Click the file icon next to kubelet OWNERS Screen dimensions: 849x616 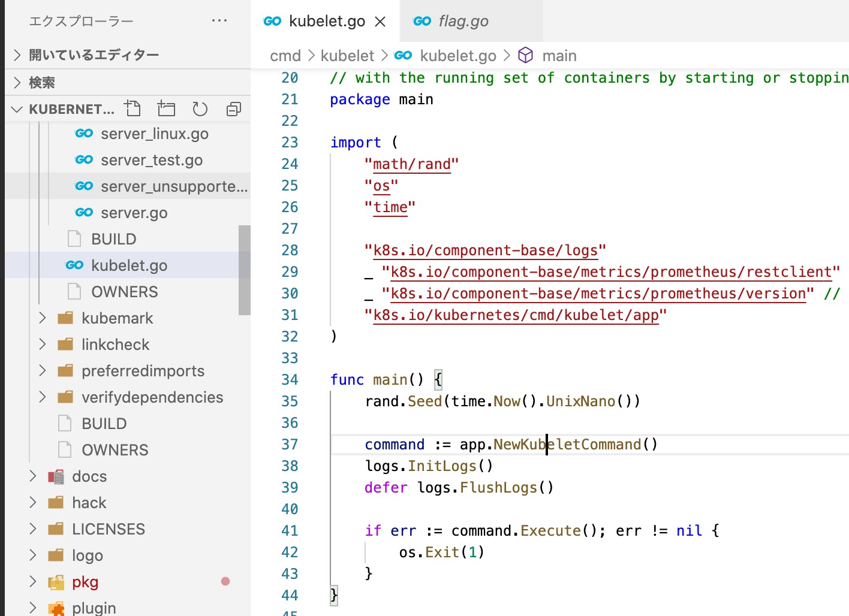pos(74,291)
